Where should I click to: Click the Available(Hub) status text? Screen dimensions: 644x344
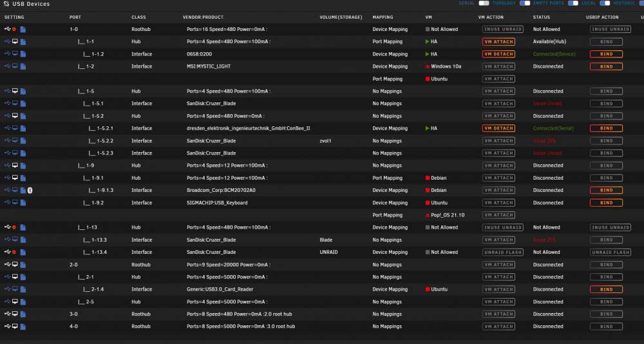[549, 42]
